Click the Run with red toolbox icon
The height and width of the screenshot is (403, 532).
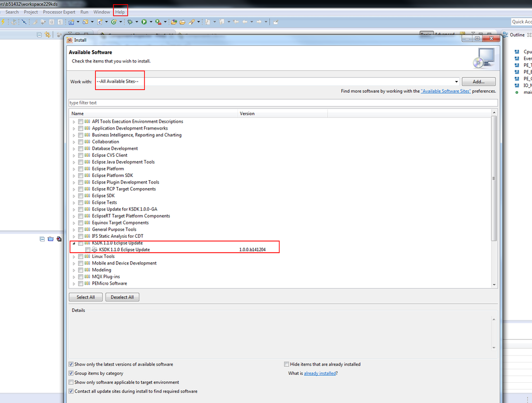click(158, 22)
